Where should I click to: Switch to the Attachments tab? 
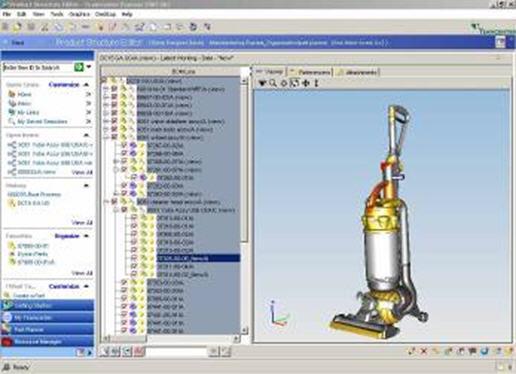(358, 72)
